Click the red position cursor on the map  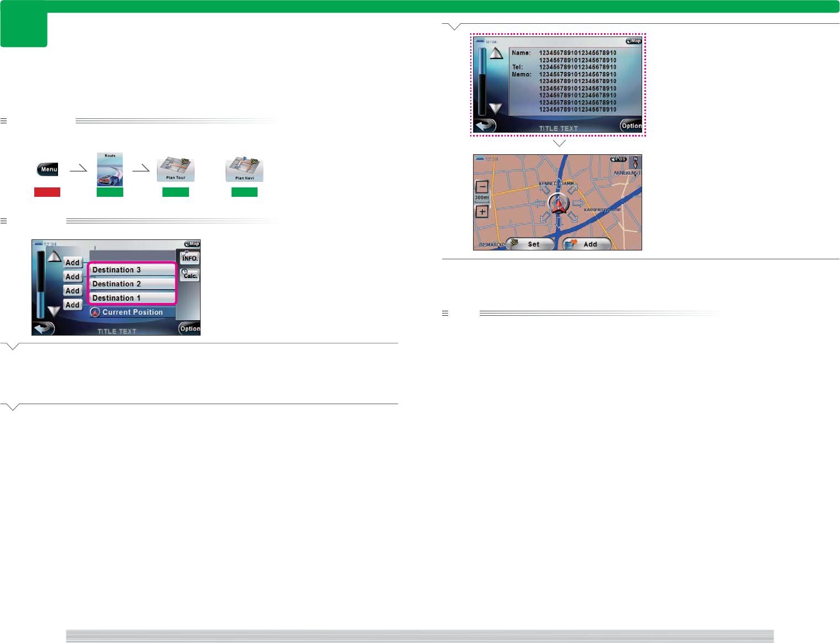559,204
